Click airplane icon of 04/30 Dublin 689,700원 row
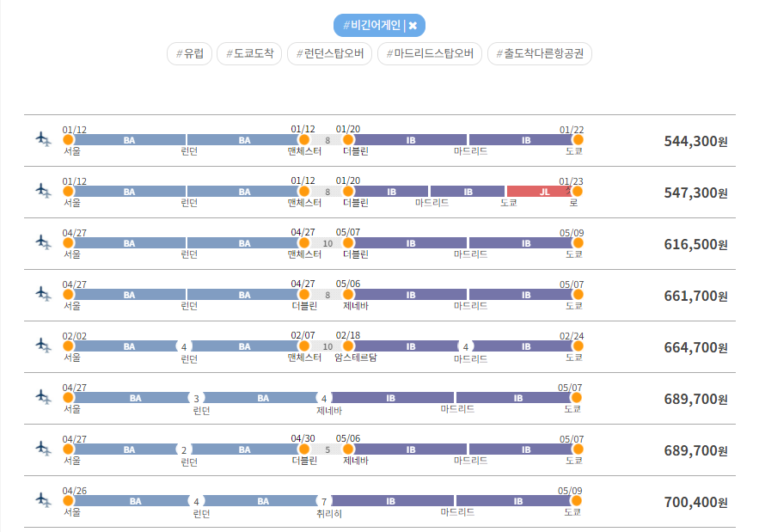This screenshot has height=532, width=759. coord(44,449)
